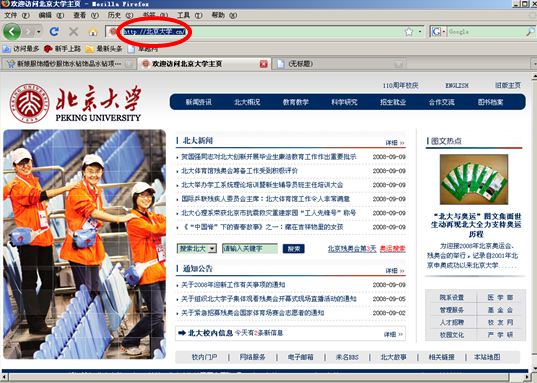Go to the Home page icon
Screen dimensions: 537x383
(x=93, y=32)
